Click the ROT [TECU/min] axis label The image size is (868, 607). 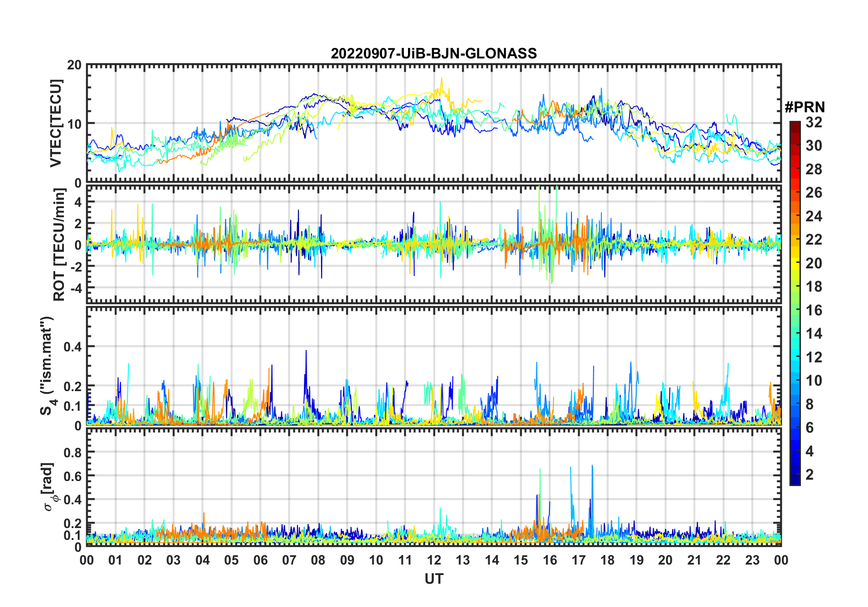59,245
